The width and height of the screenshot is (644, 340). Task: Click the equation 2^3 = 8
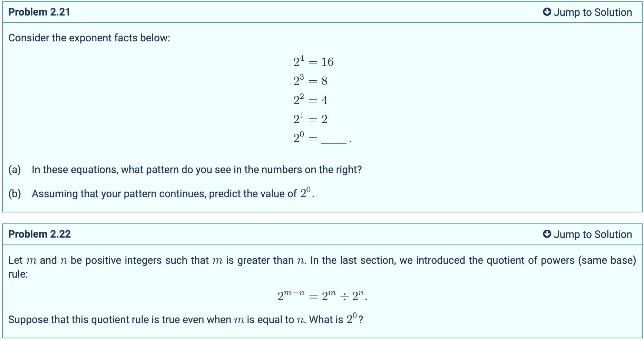pyautogui.click(x=310, y=81)
